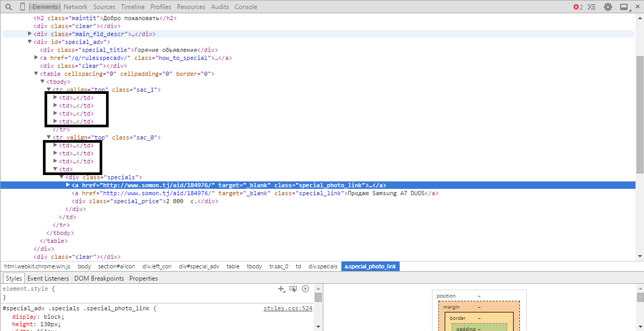This screenshot has height=331, width=644.
Task: Jump to div.left_con breadcrumb
Action: (157, 266)
